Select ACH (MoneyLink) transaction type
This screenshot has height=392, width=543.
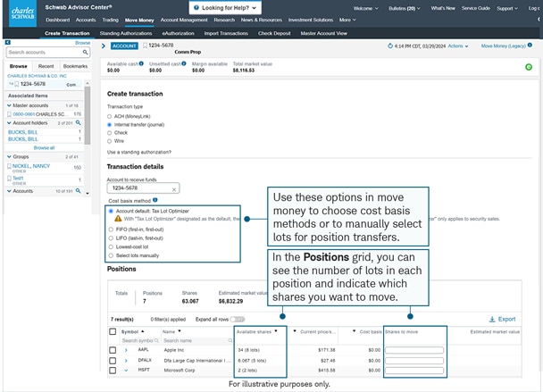(x=110, y=116)
